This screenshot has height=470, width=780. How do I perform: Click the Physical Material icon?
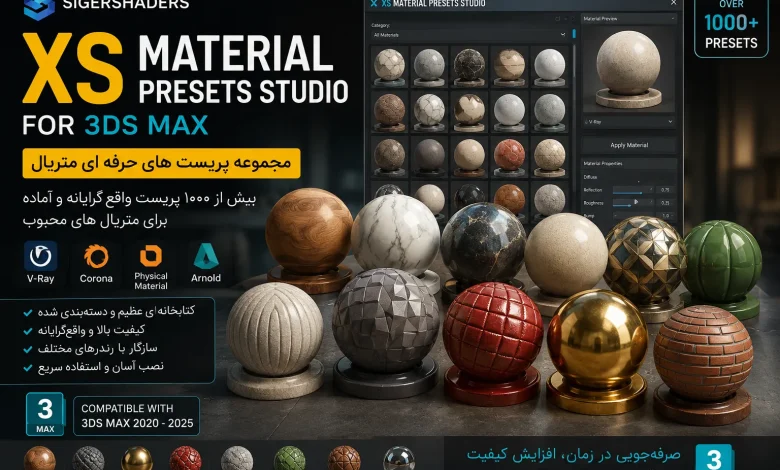151,256
